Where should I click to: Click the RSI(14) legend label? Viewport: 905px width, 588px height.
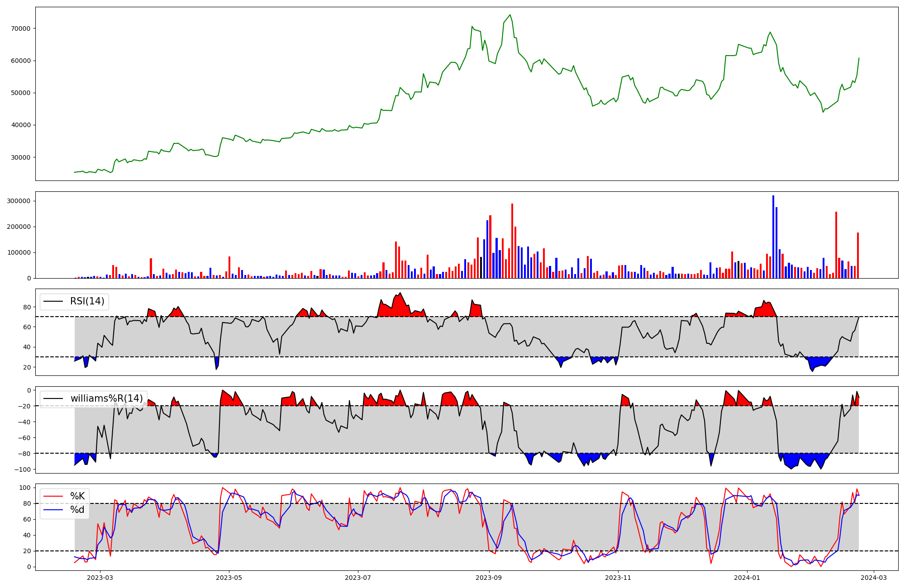[87, 301]
